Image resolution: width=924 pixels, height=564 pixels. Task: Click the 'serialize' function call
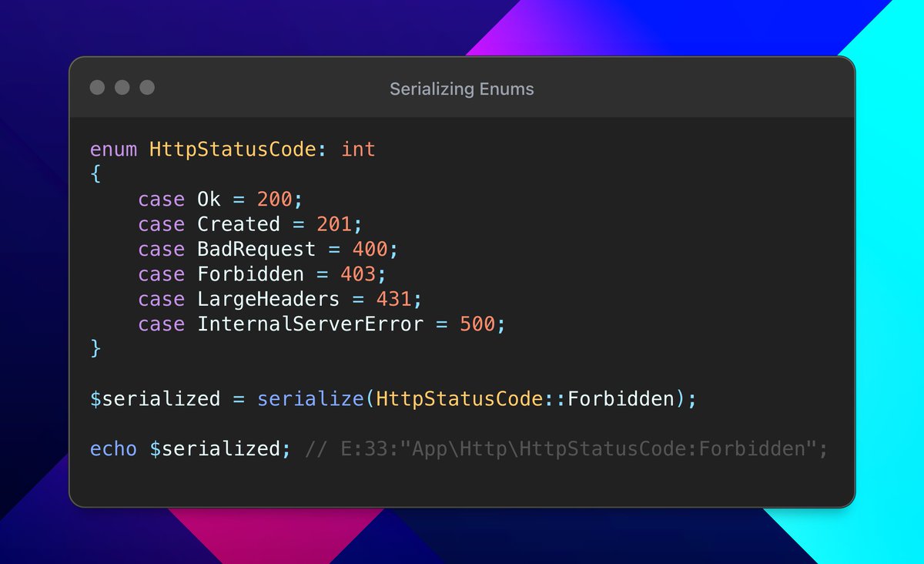[310, 399]
